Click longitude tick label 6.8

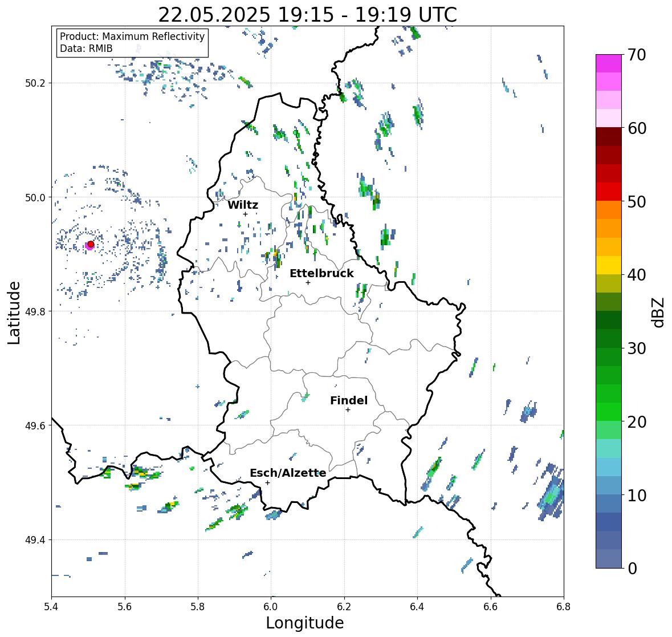[x=564, y=607]
